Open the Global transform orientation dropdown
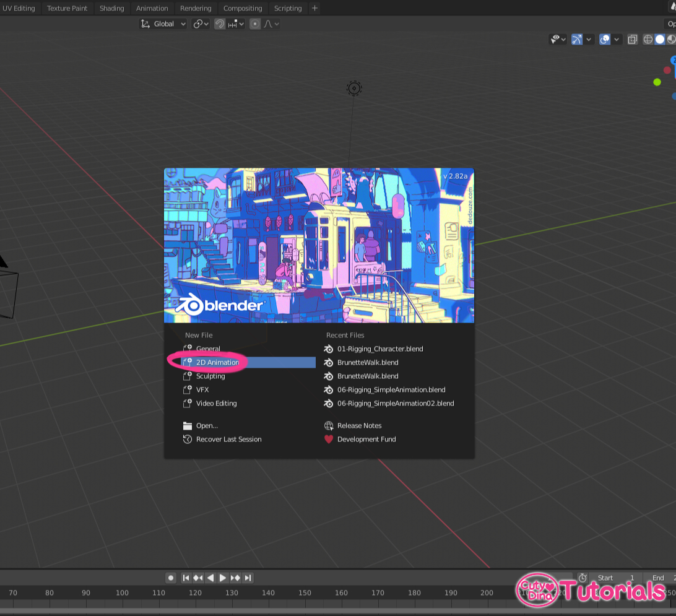The height and width of the screenshot is (616, 676). click(162, 24)
